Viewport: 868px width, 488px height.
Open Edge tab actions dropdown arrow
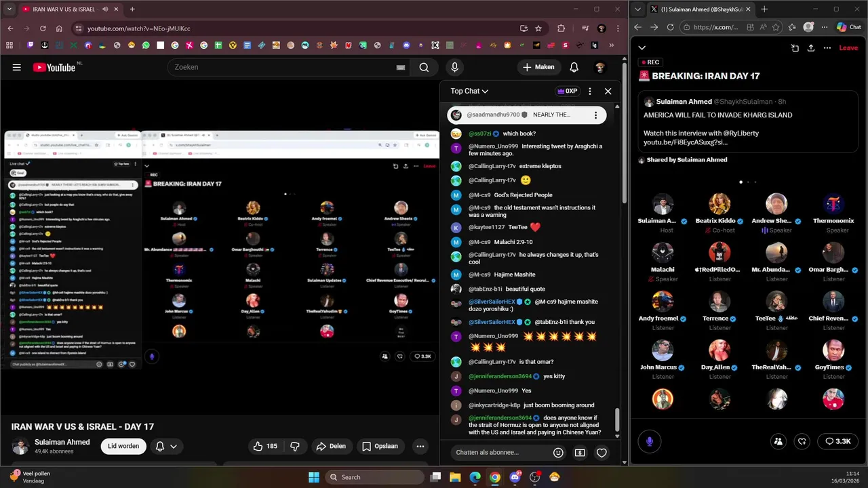point(637,9)
